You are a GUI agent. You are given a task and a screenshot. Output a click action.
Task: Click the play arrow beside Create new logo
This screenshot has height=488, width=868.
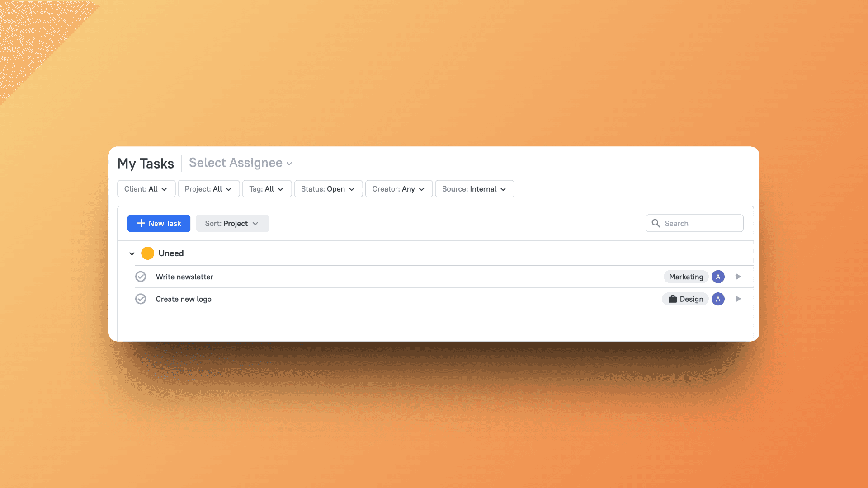738,299
